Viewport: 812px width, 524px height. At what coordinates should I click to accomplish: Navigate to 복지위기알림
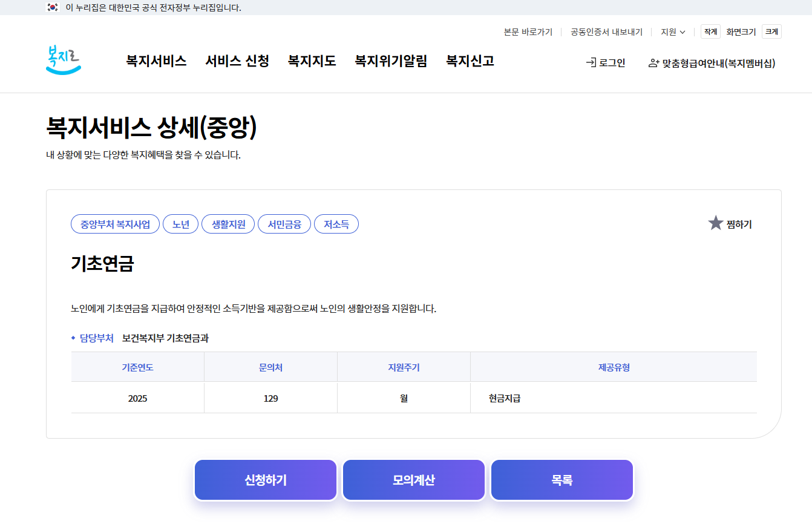pos(391,61)
